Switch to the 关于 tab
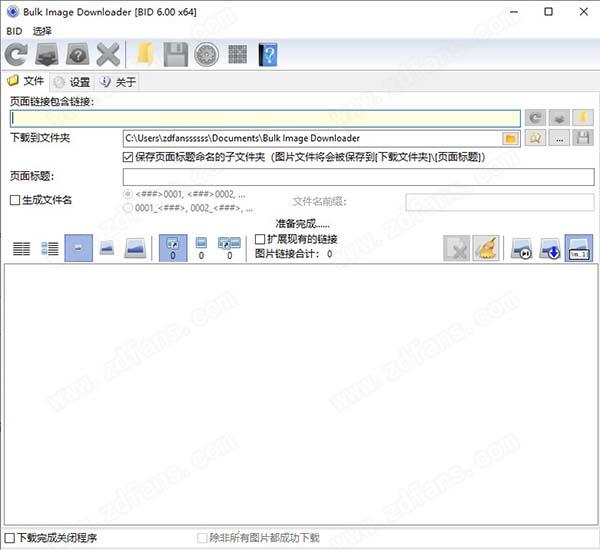Screen dimensions: 600x550 pyautogui.click(x=117, y=82)
